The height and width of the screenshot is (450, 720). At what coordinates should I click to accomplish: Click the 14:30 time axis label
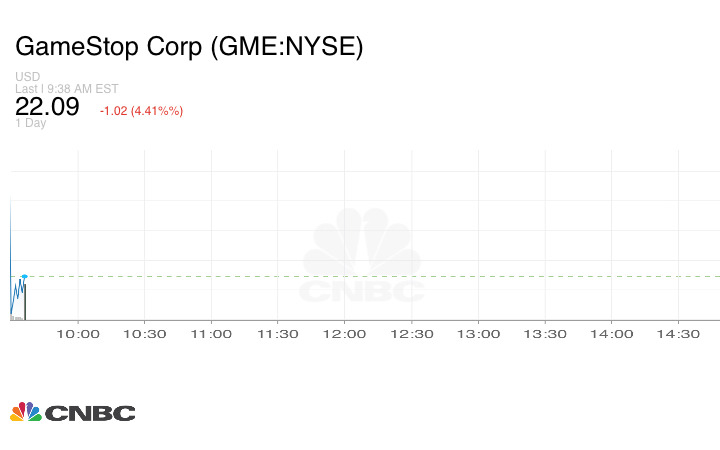[x=679, y=334]
